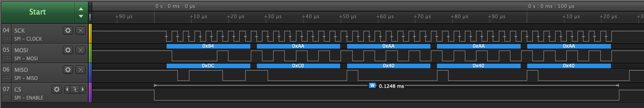Remove the MOSI channel with X
The image size is (644, 108).
(x=80, y=50)
